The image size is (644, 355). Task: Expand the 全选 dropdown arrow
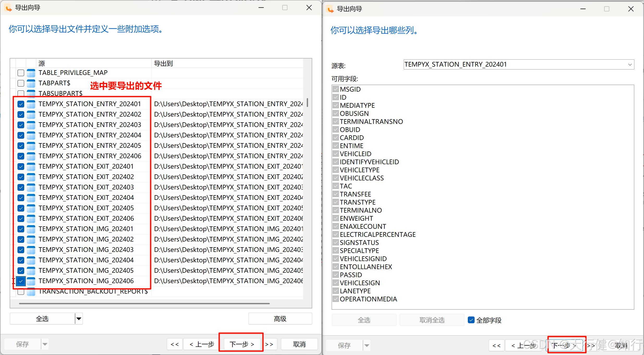(x=79, y=319)
